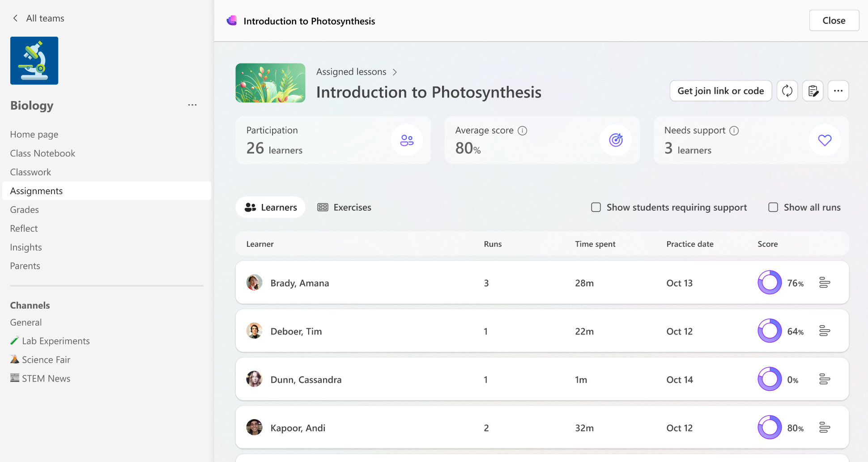Click the purple app logo in the header
This screenshot has width=868, height=462.
click(232, 21)
